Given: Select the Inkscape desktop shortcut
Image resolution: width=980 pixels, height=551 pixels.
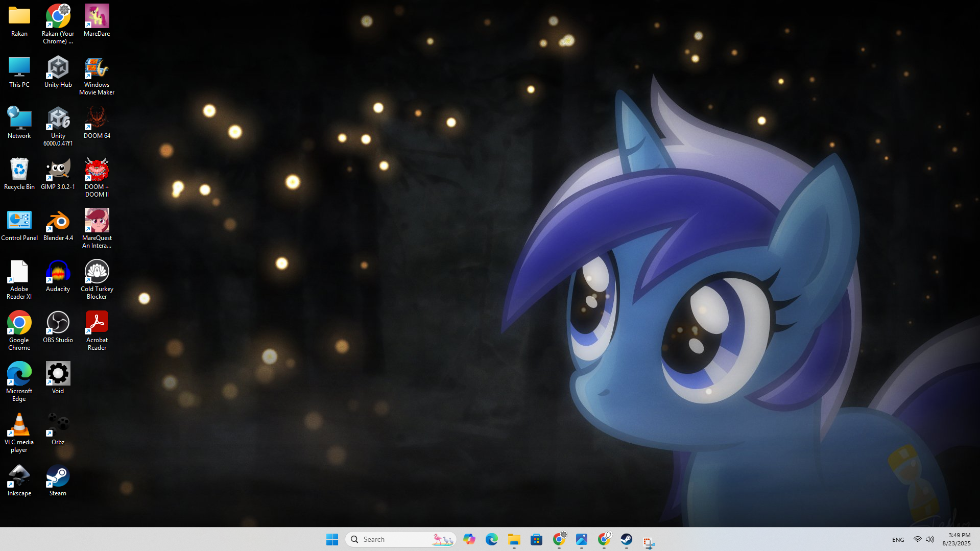Looking at the screenshot, I should (19, 481).
